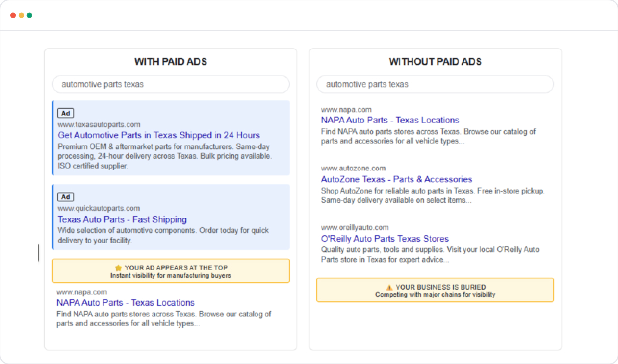Click the left search field automotive parts texas
Image resolution: width=618 pixels, height=364 pixels.
click(x=170, y=84)
